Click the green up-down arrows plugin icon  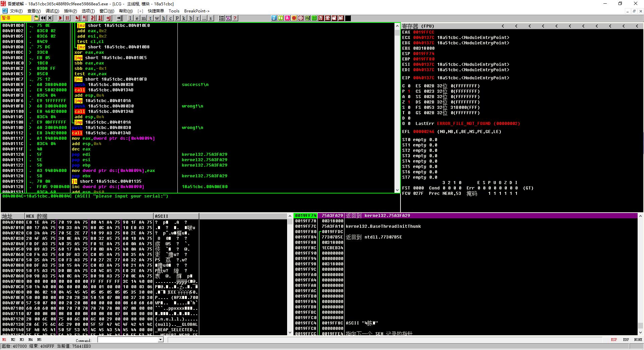coord(280,18)
